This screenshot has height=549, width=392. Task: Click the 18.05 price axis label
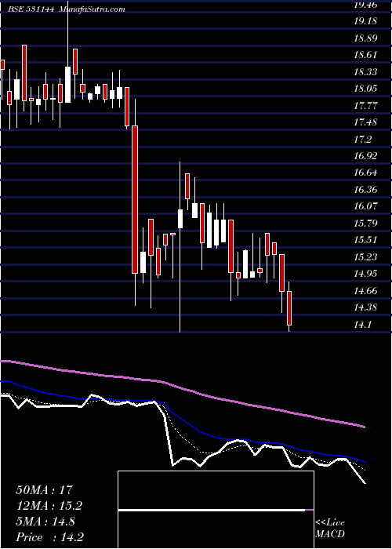365,89
